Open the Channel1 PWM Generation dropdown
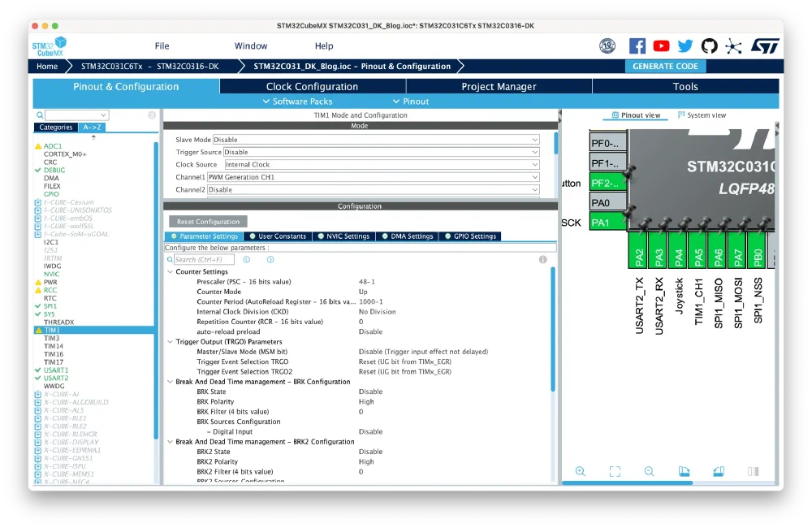 point(373,177)
